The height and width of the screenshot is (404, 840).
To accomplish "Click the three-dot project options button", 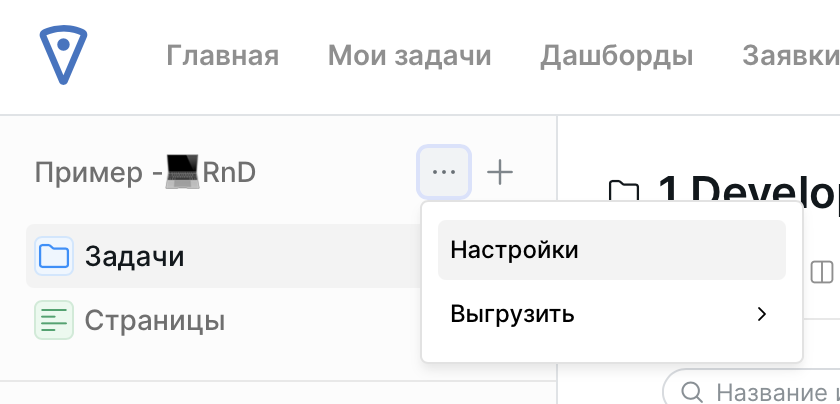I will point(444,172).
